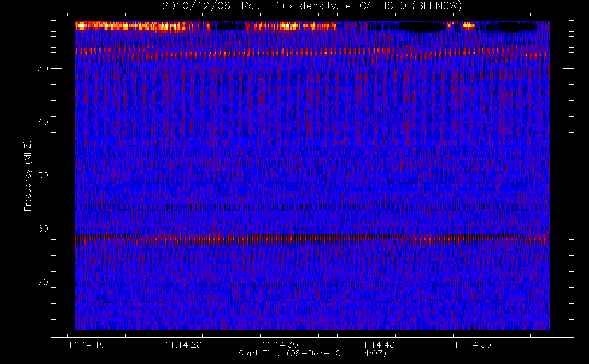
Task: Click the 11:14:50 time tick label
Action: 473,345
